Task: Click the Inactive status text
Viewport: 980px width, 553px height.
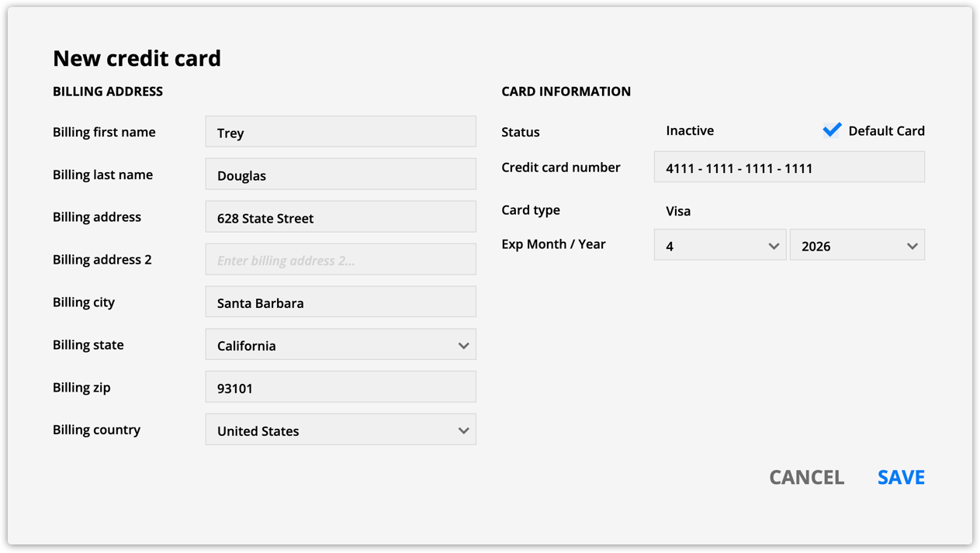Action: click(690, 131)
